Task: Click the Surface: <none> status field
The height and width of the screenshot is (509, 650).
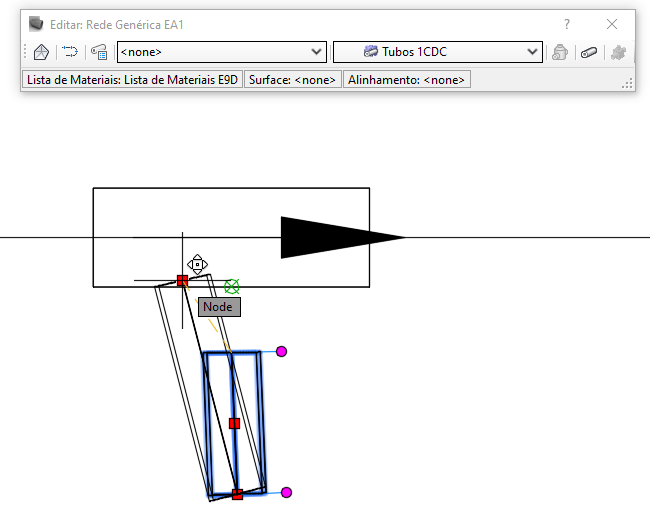Action: (x=292, y=80)
